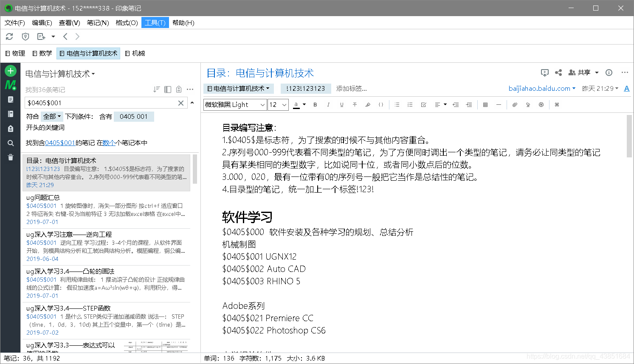The width and height of the screenshot is (634, 364).
Task: Open the trash bin icon in the sidebar
Action: pyautogui.click(x=11, y=157)
